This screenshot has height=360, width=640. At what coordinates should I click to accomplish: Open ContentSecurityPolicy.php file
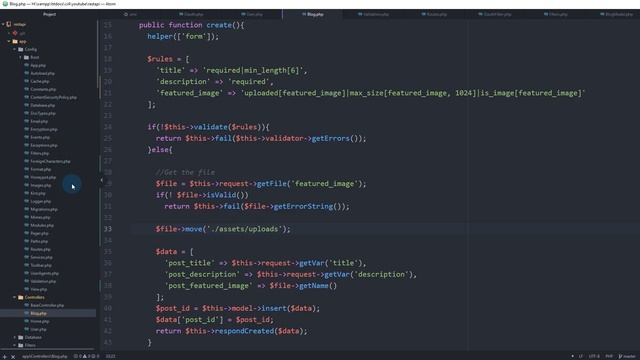[x=53, y=97]
